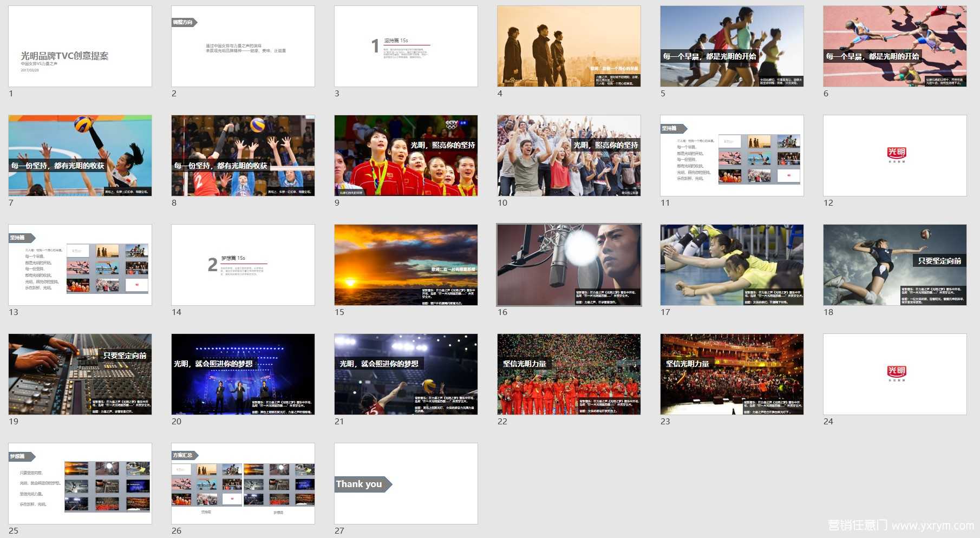Click caption '每一份坚持，都有光明的收获' on slide 7

click(58, 166)
